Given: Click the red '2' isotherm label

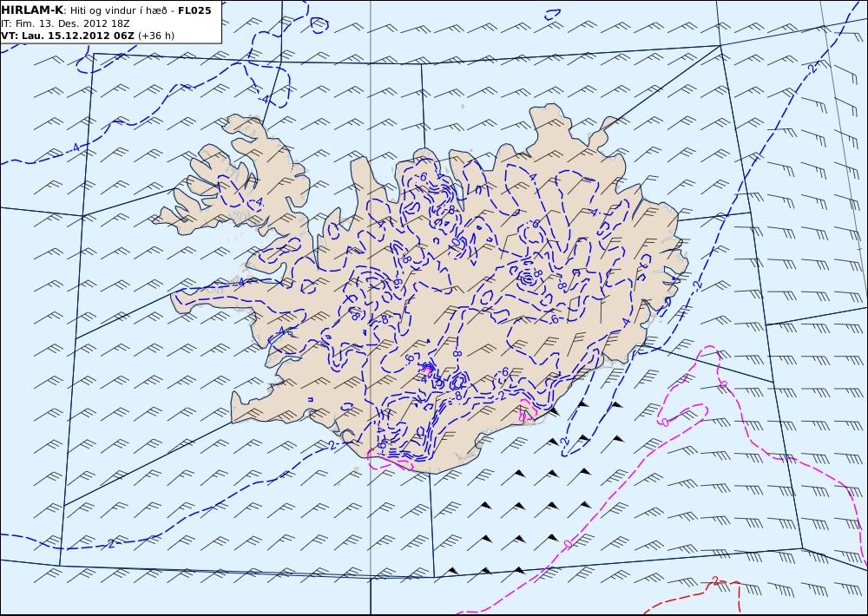Looking at the screenshot, I should (x=715, y=581).
